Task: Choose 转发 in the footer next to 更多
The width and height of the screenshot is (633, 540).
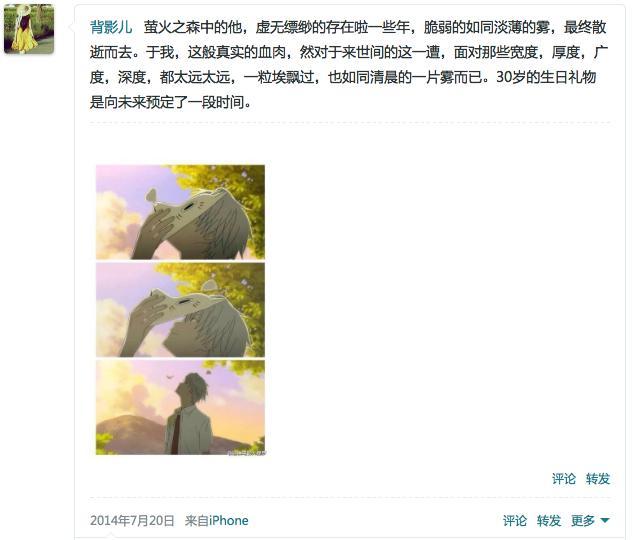Action: coord(549,520)
